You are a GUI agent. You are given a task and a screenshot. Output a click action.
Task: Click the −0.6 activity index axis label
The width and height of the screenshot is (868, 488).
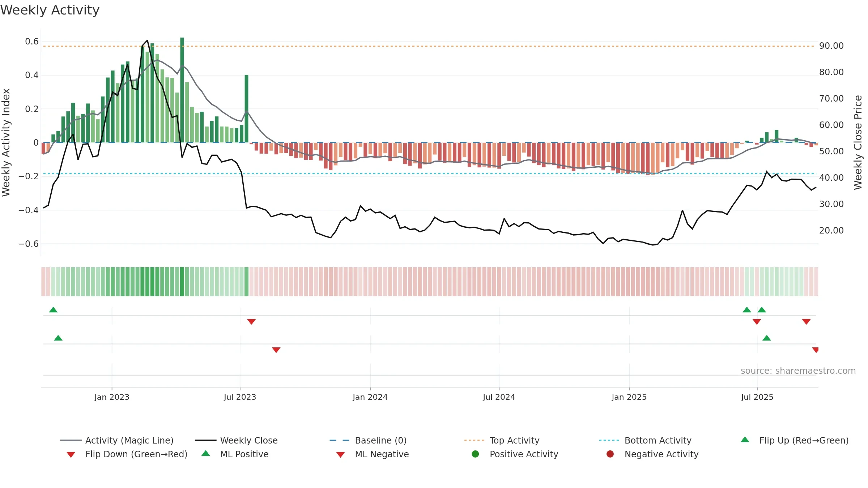[29, 244]
